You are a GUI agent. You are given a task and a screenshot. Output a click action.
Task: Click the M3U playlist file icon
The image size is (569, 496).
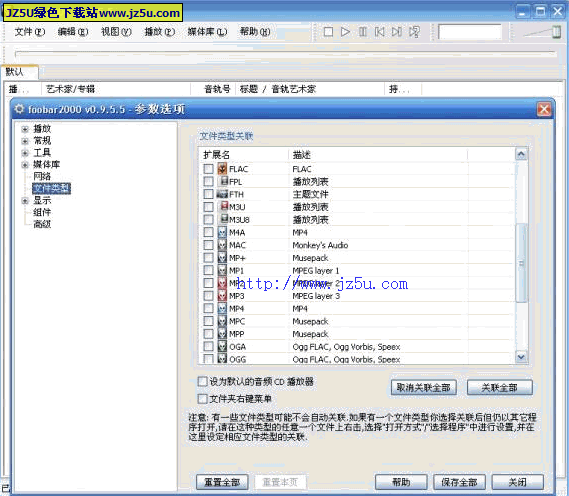224,206
